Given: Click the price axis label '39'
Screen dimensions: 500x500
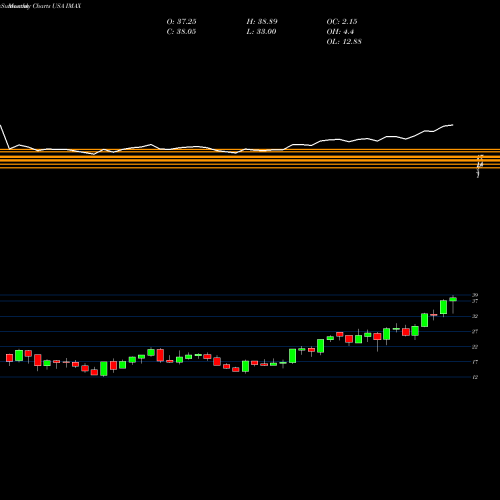Looking at the screenshot, I should pyautogui.click(x=475, y=295).
